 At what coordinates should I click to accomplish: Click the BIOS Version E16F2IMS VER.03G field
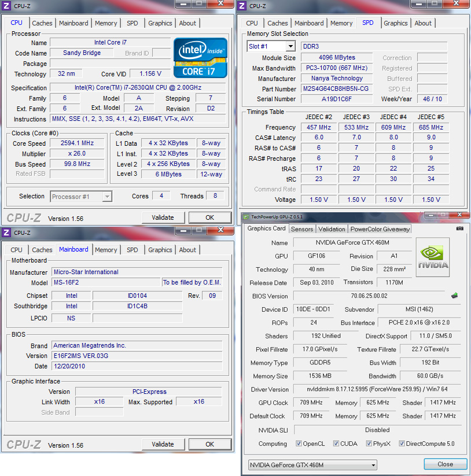coord(137,356)
